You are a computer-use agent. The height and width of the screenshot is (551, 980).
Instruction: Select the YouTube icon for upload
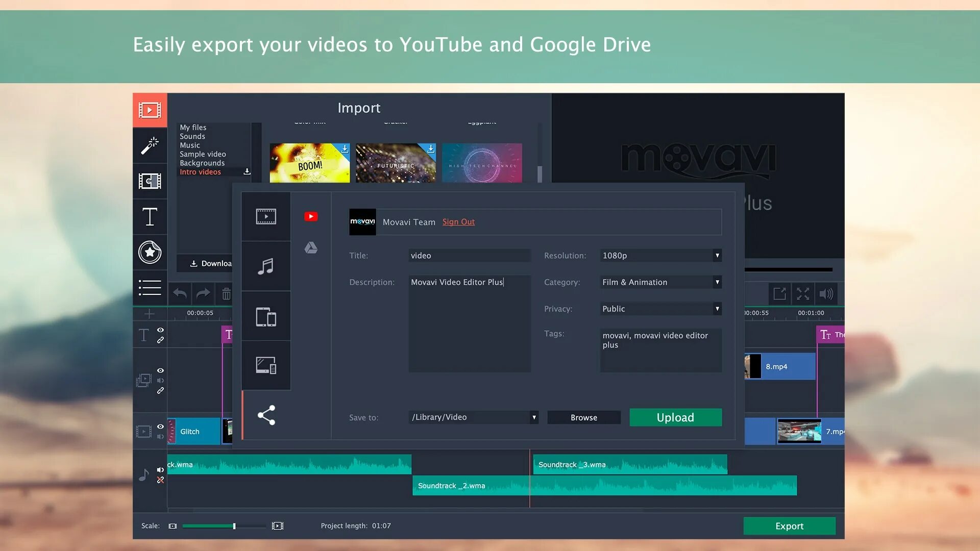310,216
